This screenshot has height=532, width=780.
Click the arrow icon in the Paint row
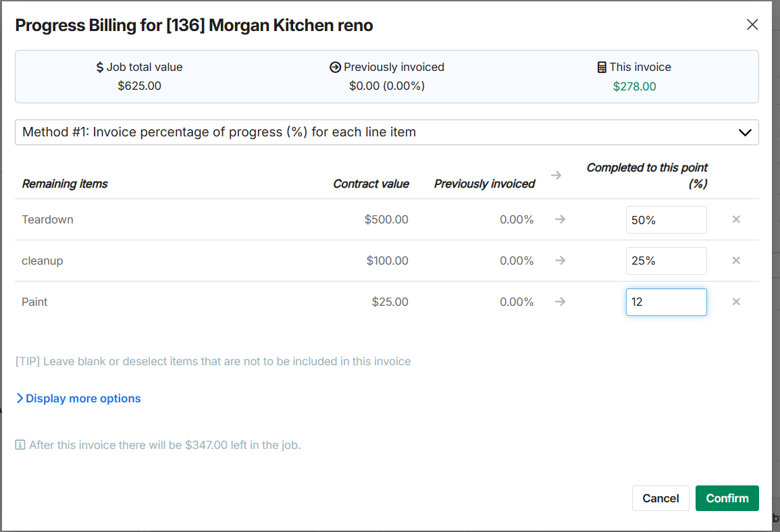coord(560,302)
